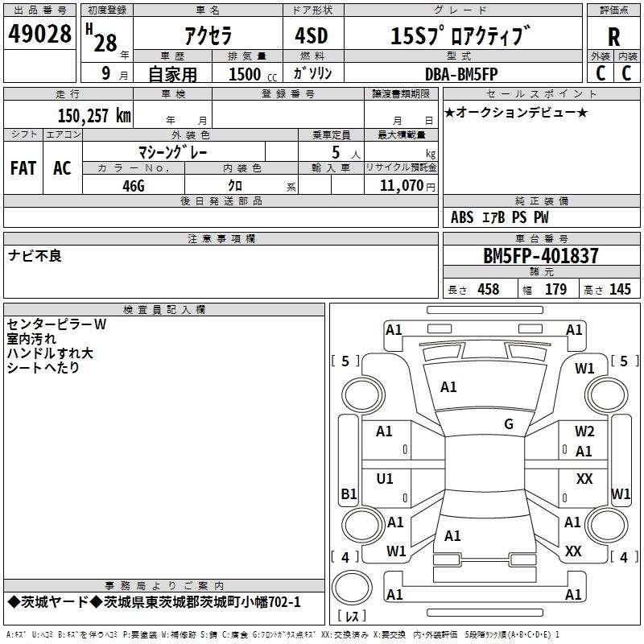The image size is (644, 644).
Task: Click the C rating under 内装
Action: [626, 73]
